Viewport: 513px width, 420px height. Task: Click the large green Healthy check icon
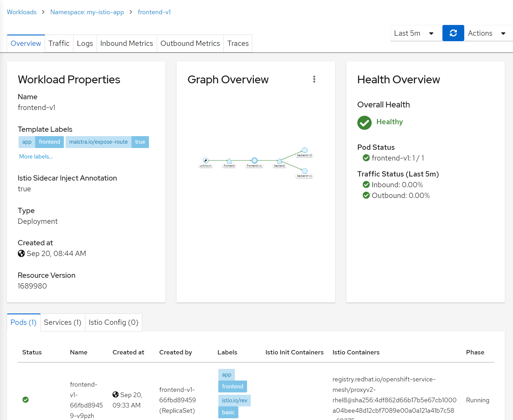[364, 122]
